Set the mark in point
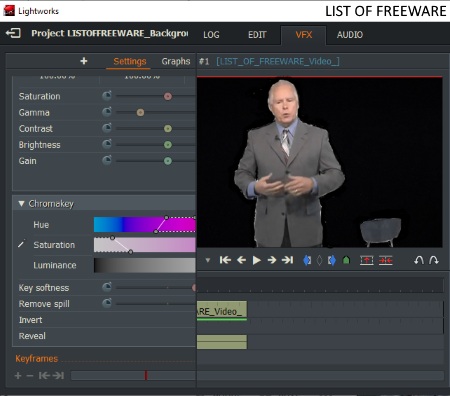The height and width of the screenshot is (396, 450). 307,260
